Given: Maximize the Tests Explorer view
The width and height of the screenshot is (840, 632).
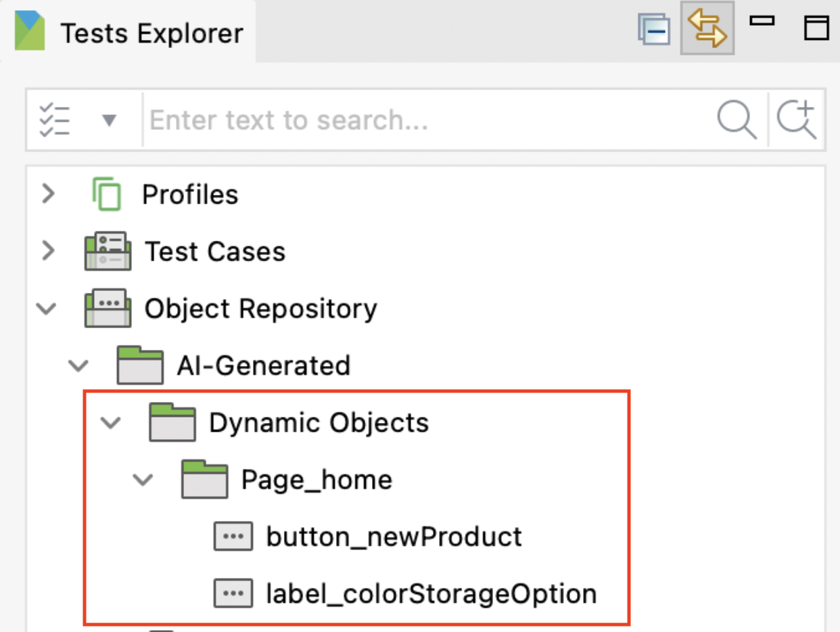Looking at the screenshot, I should (817, 28).
